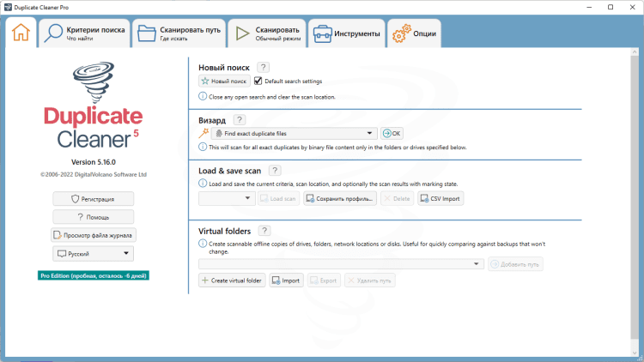Viewport: 644px width, 362px height.
Task: Click the vertical scrollbar up arrow
Action: click(635, 52)
